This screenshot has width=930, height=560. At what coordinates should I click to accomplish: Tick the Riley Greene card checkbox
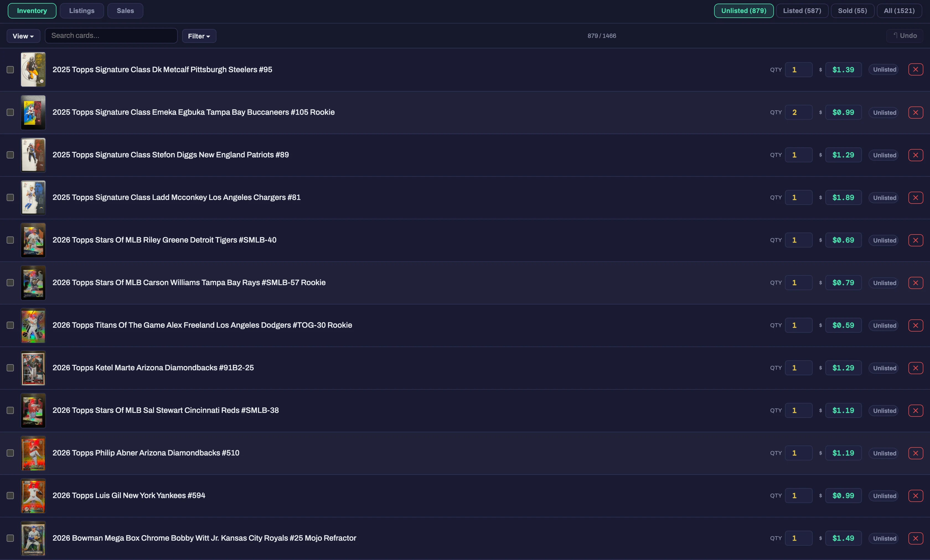[x=10, y=240]
